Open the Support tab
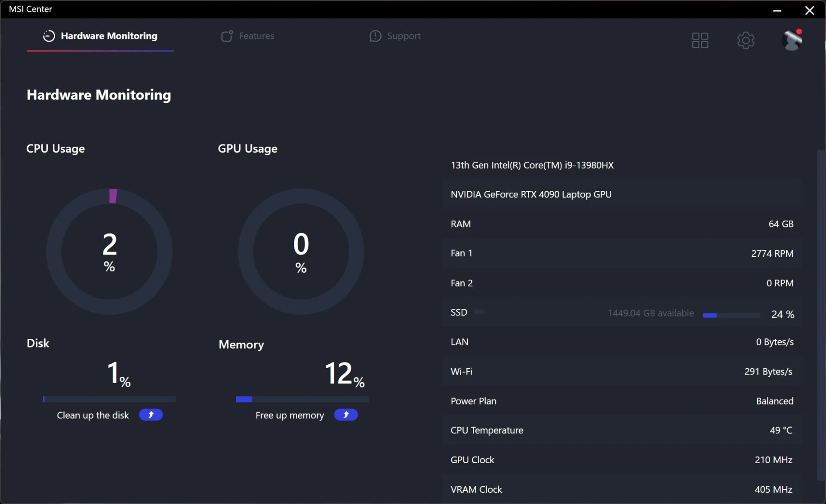Screen dimensions: 826x504 tap(395, 36)
